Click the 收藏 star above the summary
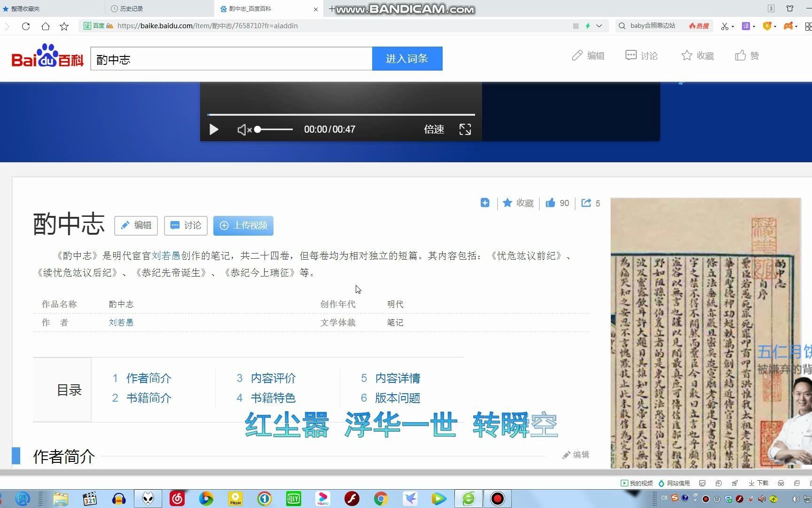Viewport: 812px width, 508px height. [x=518, y=203]
